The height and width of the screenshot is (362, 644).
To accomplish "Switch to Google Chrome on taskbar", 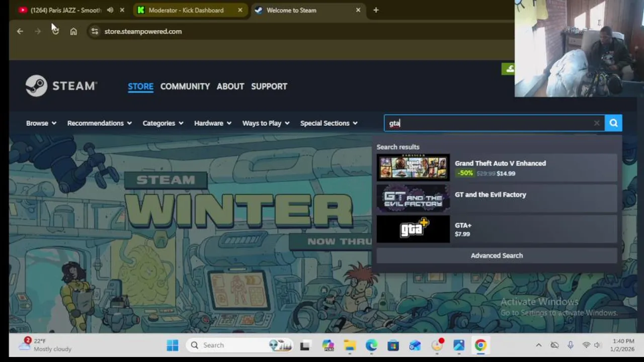I will [480, 345].
